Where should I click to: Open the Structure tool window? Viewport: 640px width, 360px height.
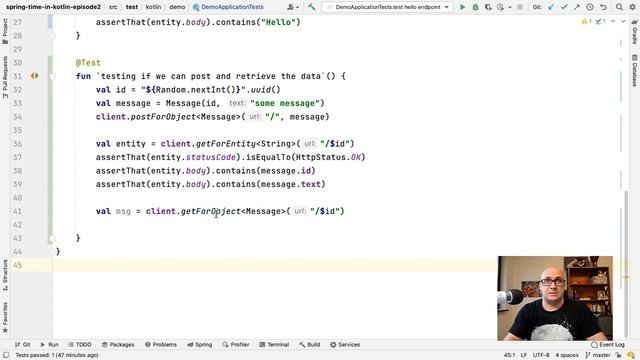(5, 275)
